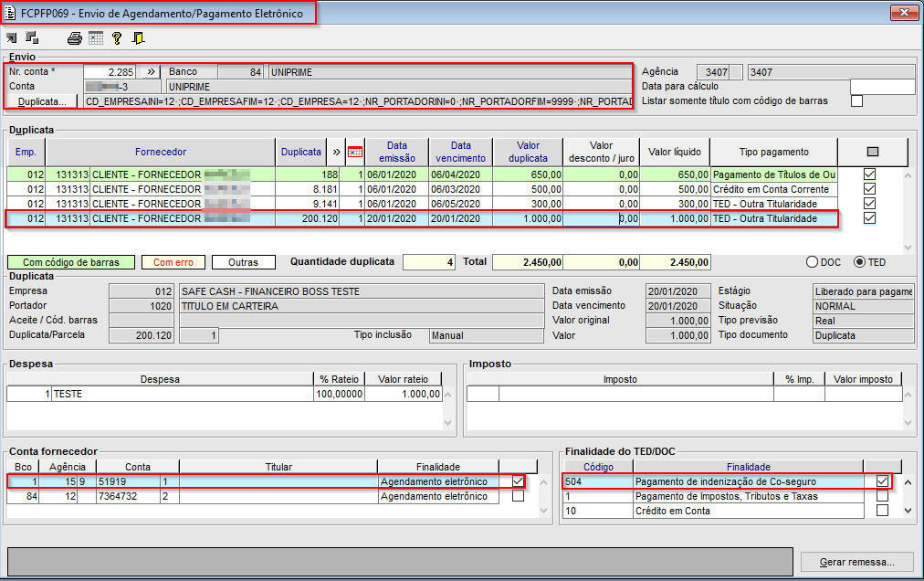The height and width of the screenshot is (581, 924).
Task: Click the red calendar icon column header
Action: [356, 152]
